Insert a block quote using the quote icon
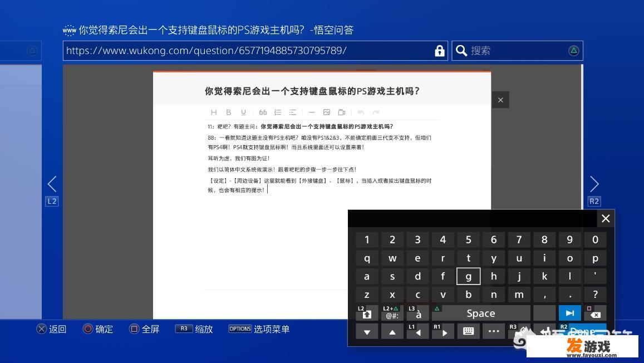644x363 pixels. coord(263,112)
